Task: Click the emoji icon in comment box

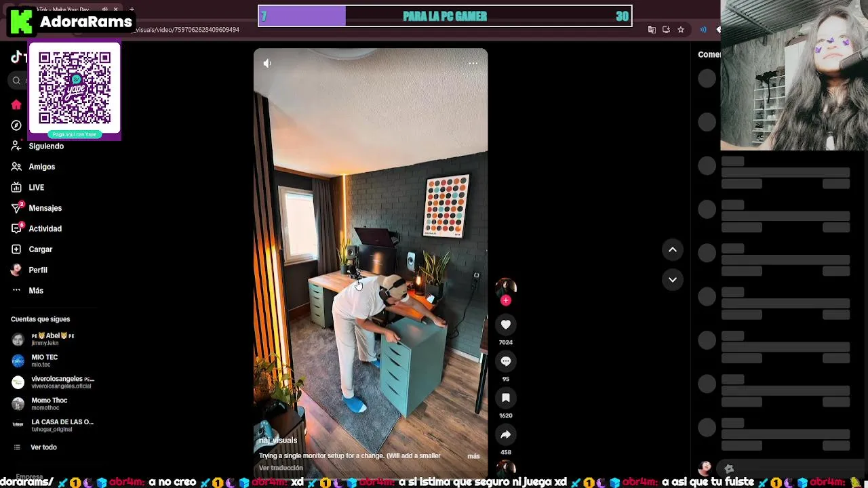Action: (729, 468)
